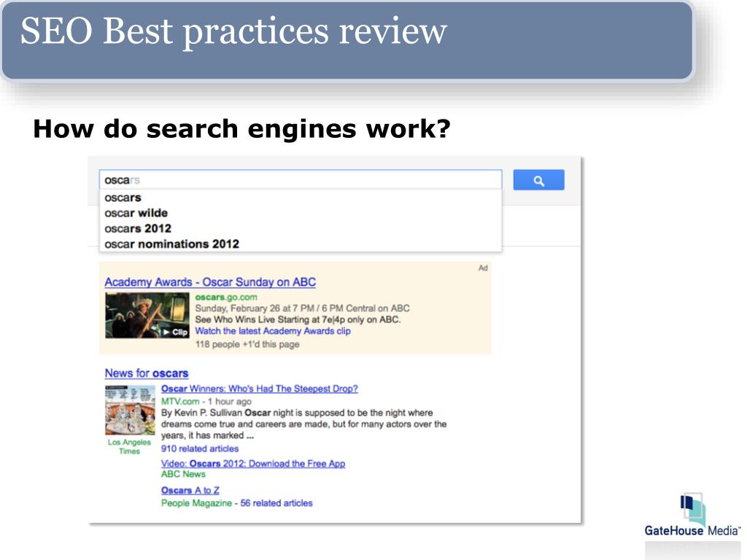
Task: Click 'See Who Wins Live Starting' ad line
Action: pyautogui.click(x=298, y=319)
